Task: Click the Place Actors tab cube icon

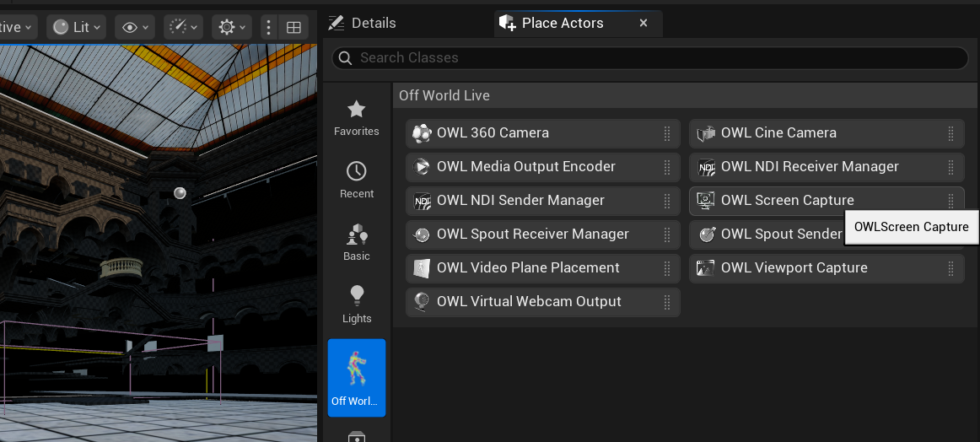Action: (x=507, y=23)
